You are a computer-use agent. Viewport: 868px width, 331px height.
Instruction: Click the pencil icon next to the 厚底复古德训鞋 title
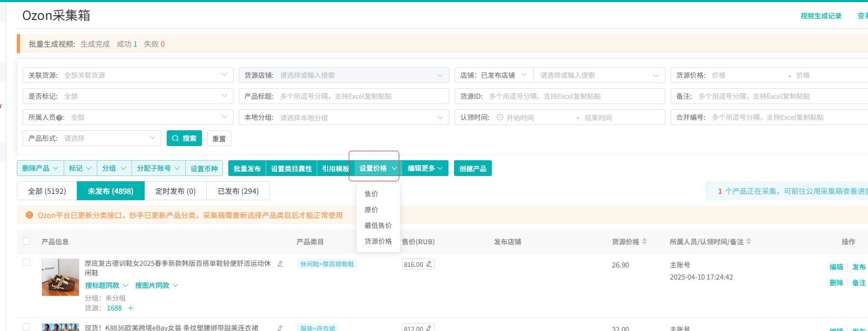tap(280, 264)
